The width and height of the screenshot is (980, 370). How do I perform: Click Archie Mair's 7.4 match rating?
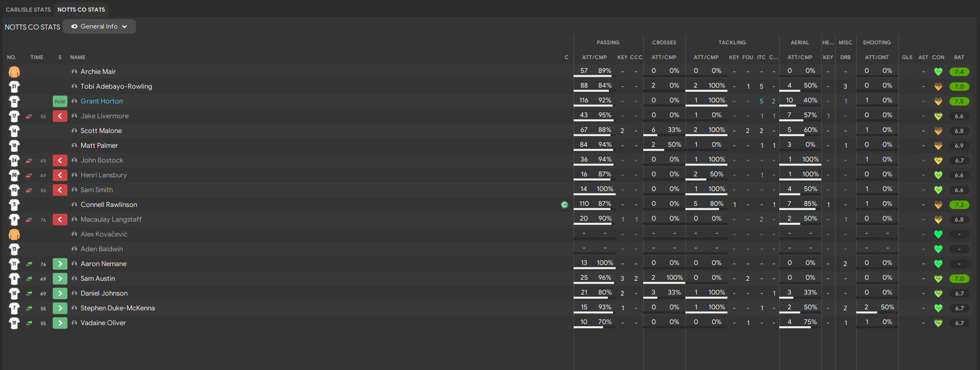pyautogui.click(x=959, y=72)
